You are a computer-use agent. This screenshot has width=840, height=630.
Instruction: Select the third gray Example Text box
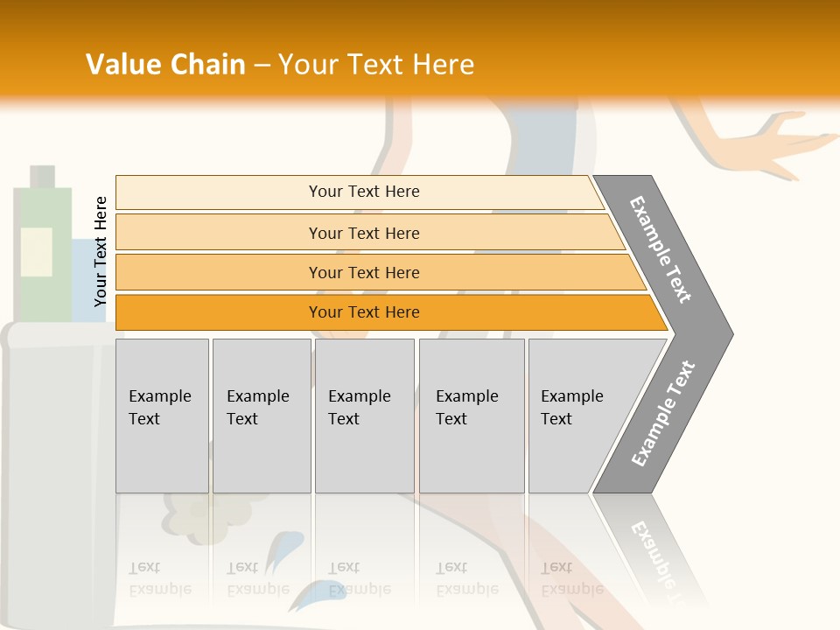(x=364, y=416)
